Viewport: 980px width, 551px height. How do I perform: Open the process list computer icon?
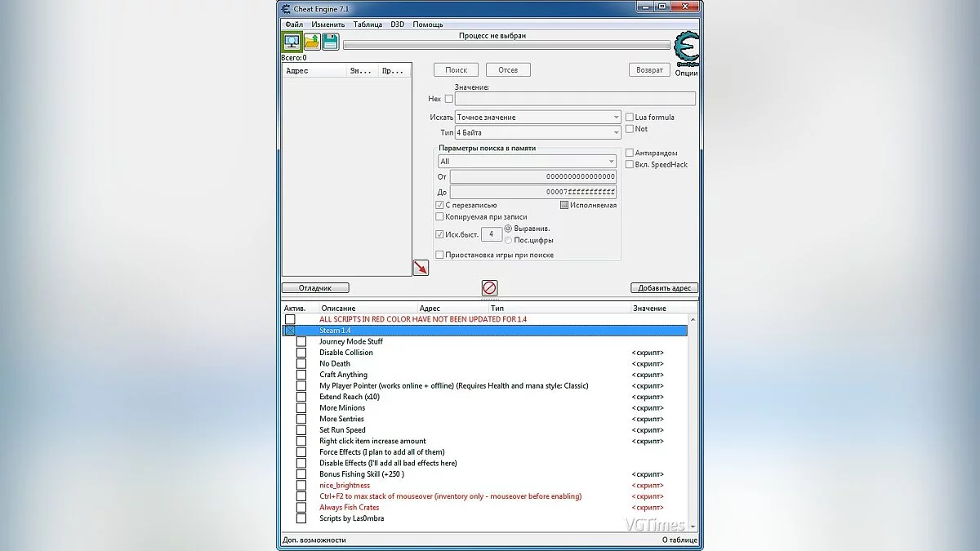(x=292, y=42)
